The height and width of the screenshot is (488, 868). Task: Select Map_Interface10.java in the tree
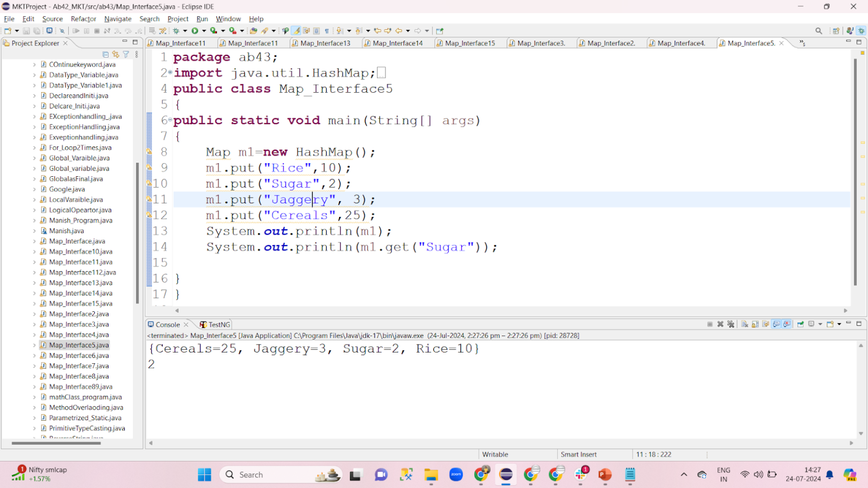(x=80, y=251)
